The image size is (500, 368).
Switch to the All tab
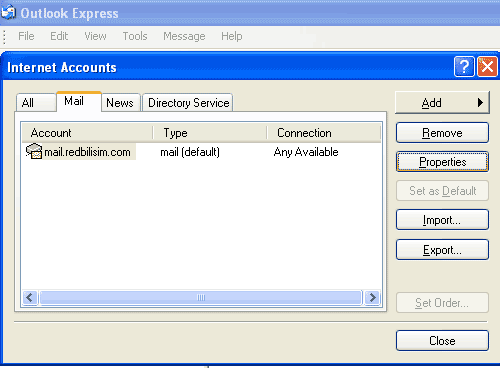tap(36, 103)
